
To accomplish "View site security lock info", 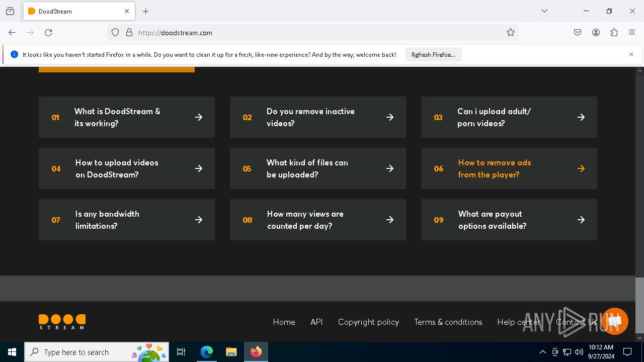I will (129, 33).
